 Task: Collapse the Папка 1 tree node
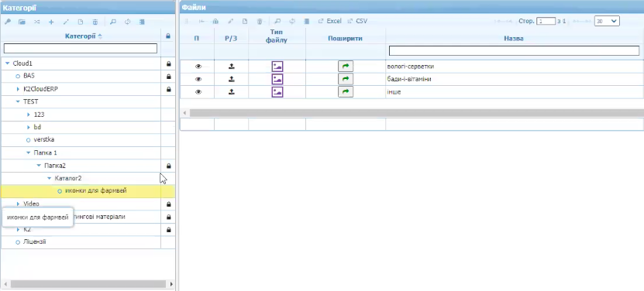(x=29, y=152)
